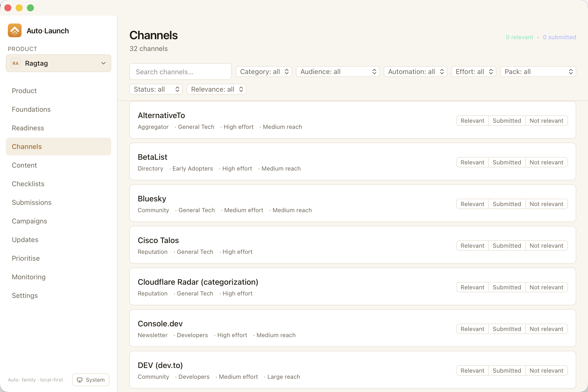The height and width of the screenshot is (392, 588).
Task: Click the Early Adopters tag on BetaList
Action: [x=193, y=169]
